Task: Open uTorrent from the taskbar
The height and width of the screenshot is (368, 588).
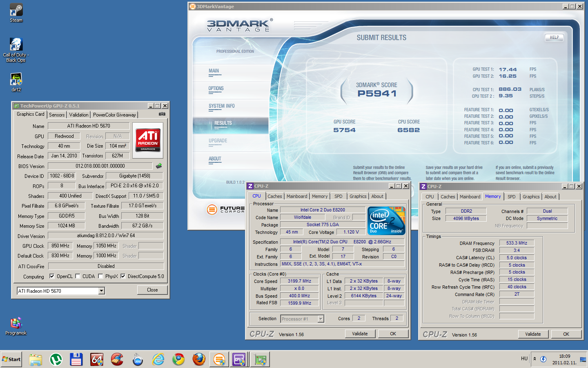Action: click(56, 359)
